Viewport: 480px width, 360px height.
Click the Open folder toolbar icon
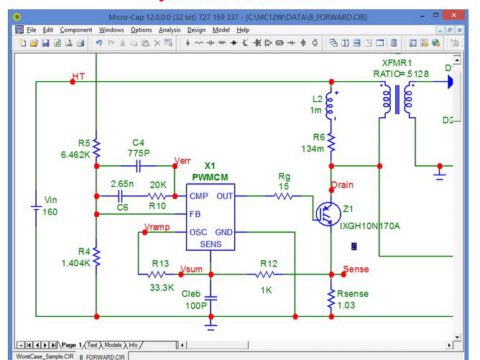tap(34, 43)
